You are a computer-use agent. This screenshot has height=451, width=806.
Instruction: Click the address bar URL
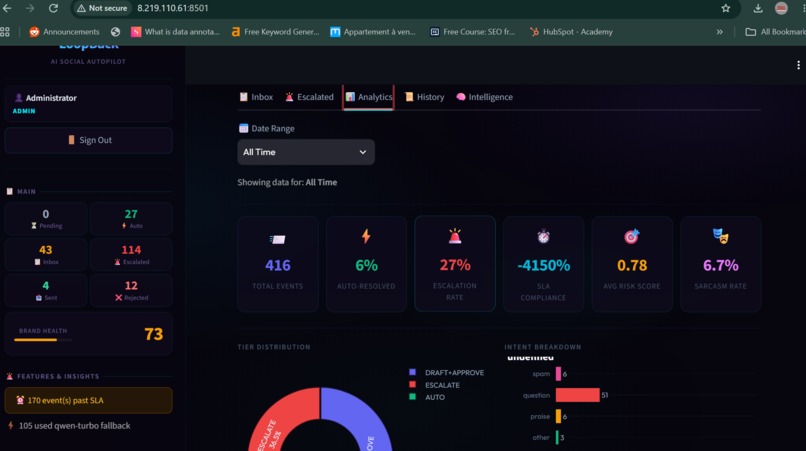[x=173, y=8]
